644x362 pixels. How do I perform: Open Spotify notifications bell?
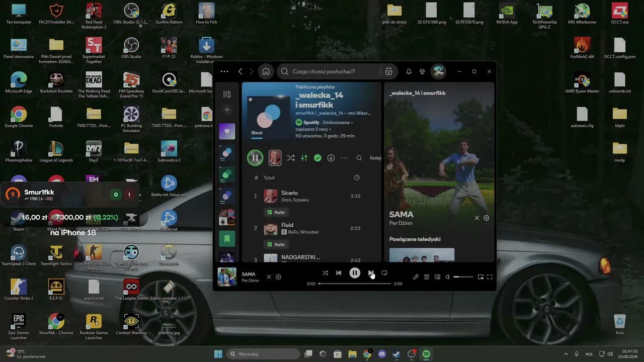coord(409,71)
